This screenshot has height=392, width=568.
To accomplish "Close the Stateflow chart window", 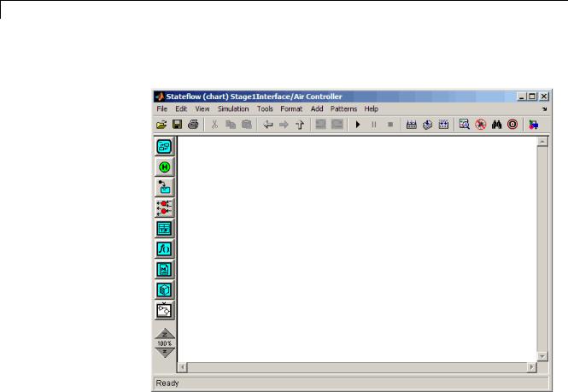I will pyautogui.click(x=544, y=97).
